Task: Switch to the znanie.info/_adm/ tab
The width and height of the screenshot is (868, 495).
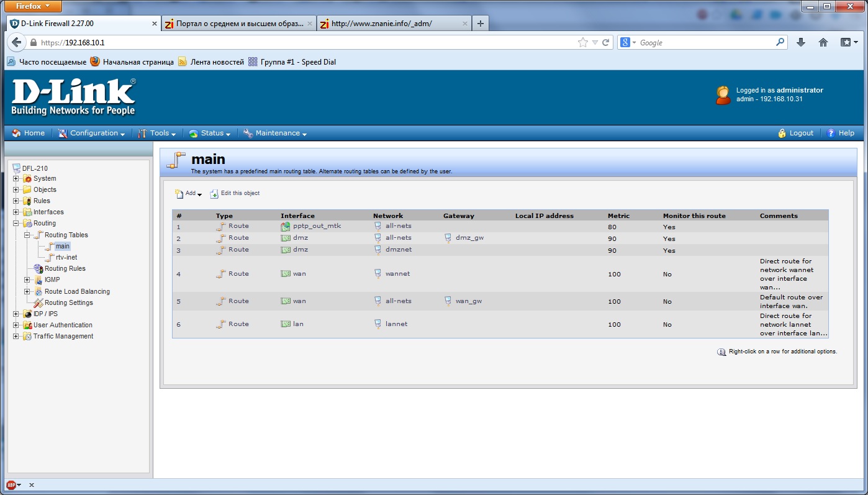Action: [394, 24]
